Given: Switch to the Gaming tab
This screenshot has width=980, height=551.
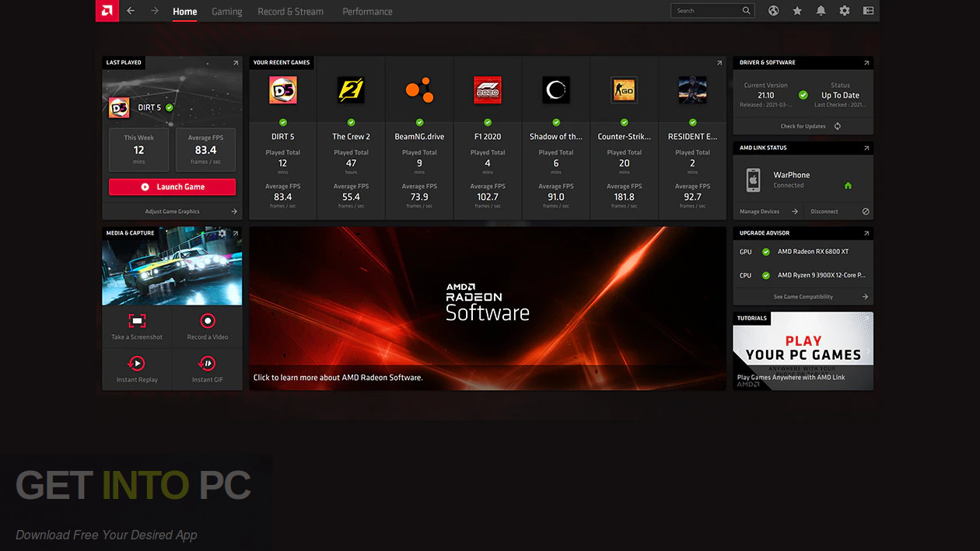Looking at the screenshot, I should [x=227, y=12].
